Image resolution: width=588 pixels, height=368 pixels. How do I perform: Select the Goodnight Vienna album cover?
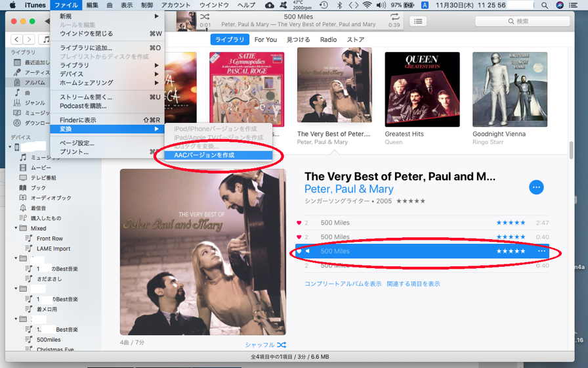510,89
